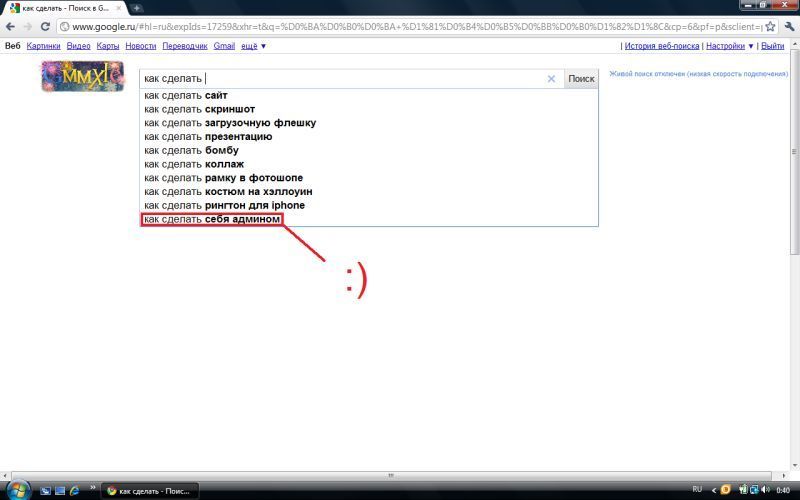Open 'Картинки' in the Google top menu

[44, 46]
